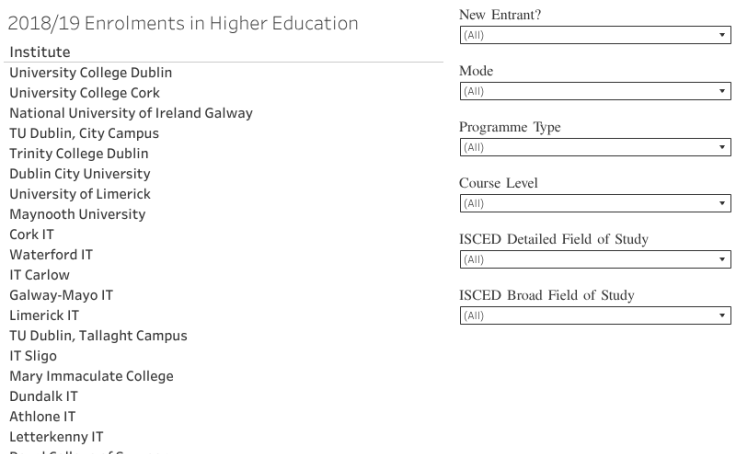Open the New Entrant? filter dropdown
Image resolution: width=736 pixels, height=454 pixels.
pos(594,34)
